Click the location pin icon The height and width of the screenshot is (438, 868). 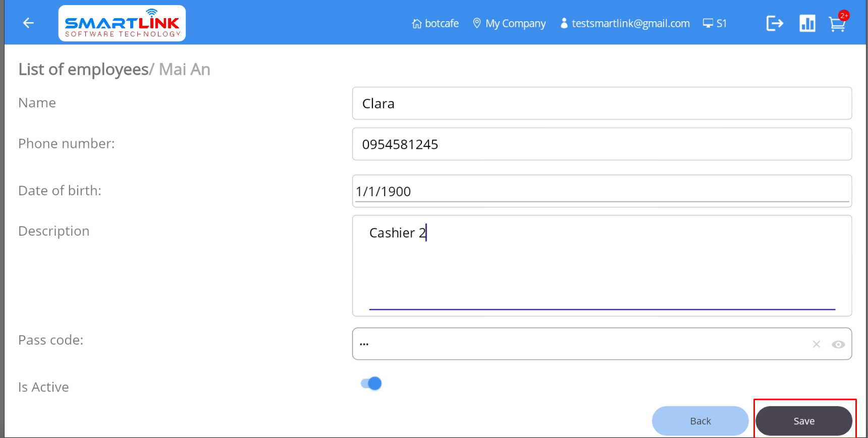[x=476, y=23]
